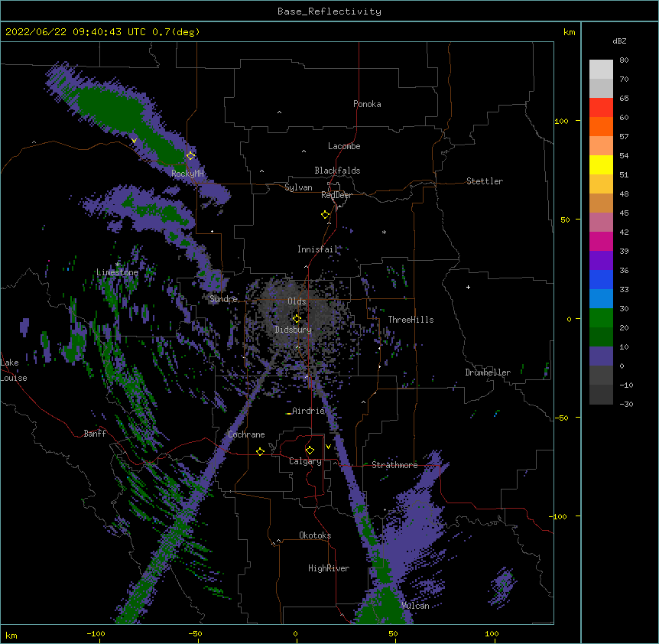This screenshot has height=644, width=659.
Task: Click the white plus marker north of Drumheller
Action: tap(468, 287)
